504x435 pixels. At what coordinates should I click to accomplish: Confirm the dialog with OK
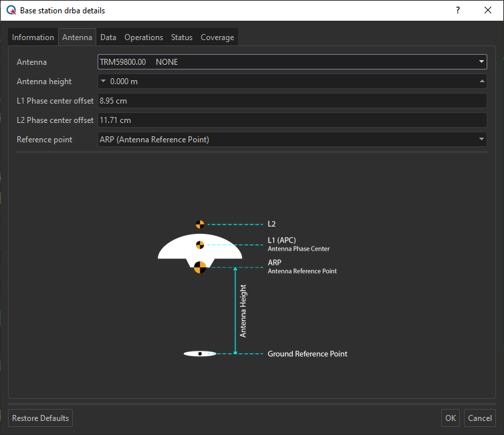click(x=451, y=418)
